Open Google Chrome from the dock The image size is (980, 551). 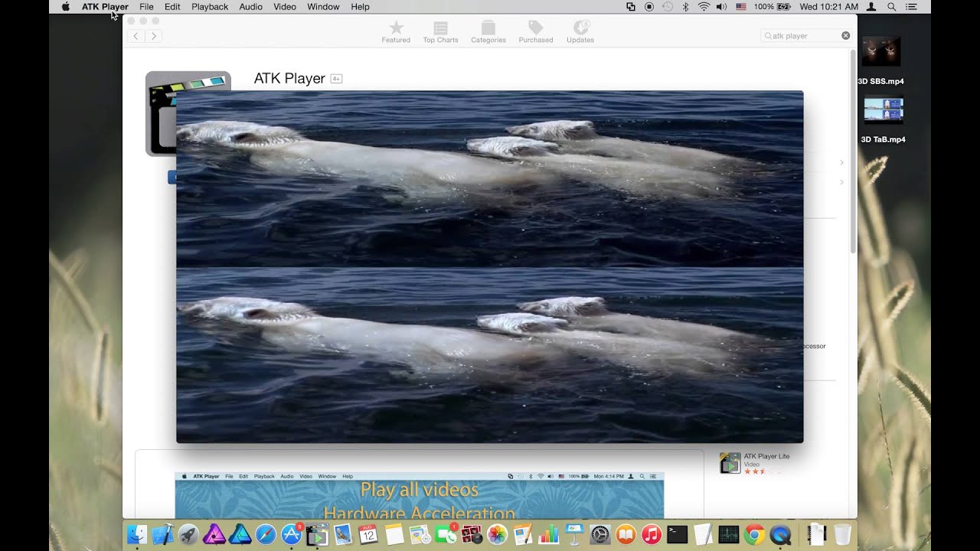point(754,535)
